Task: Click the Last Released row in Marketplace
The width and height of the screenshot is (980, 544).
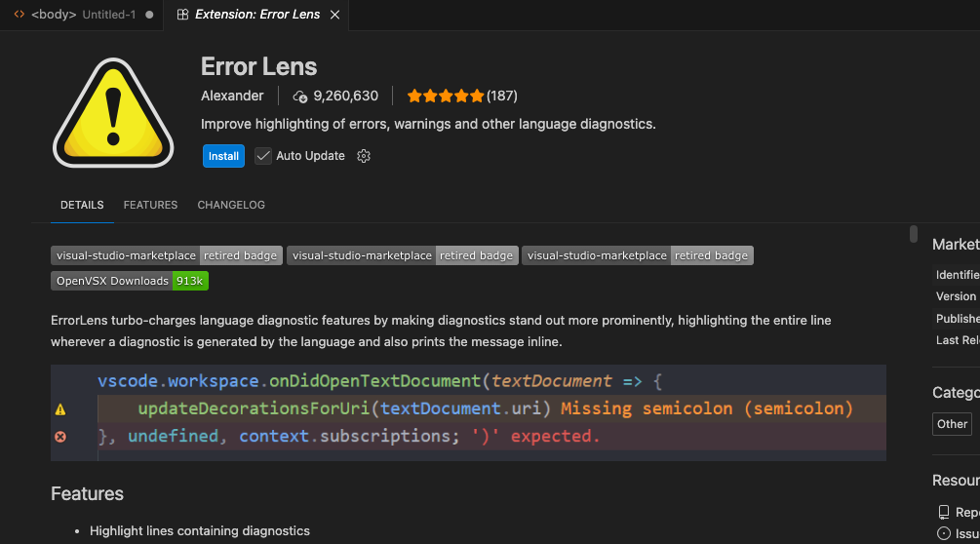Action: [x=956, y=340]
